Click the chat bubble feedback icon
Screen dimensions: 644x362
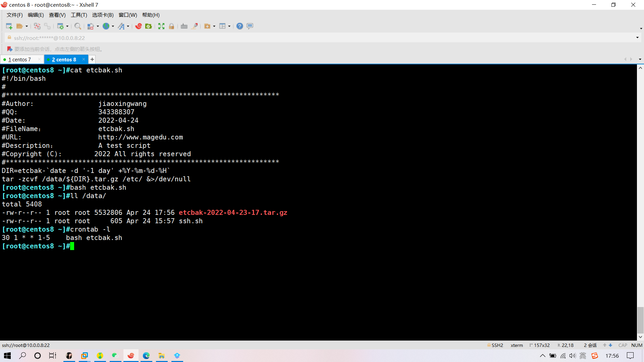click(250, 26)
